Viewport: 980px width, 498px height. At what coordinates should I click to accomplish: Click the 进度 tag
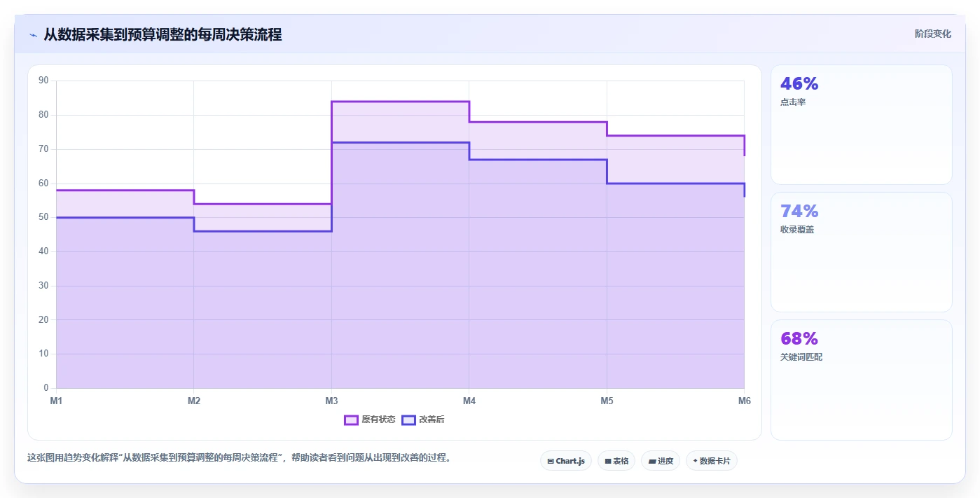tap(661, 461)
